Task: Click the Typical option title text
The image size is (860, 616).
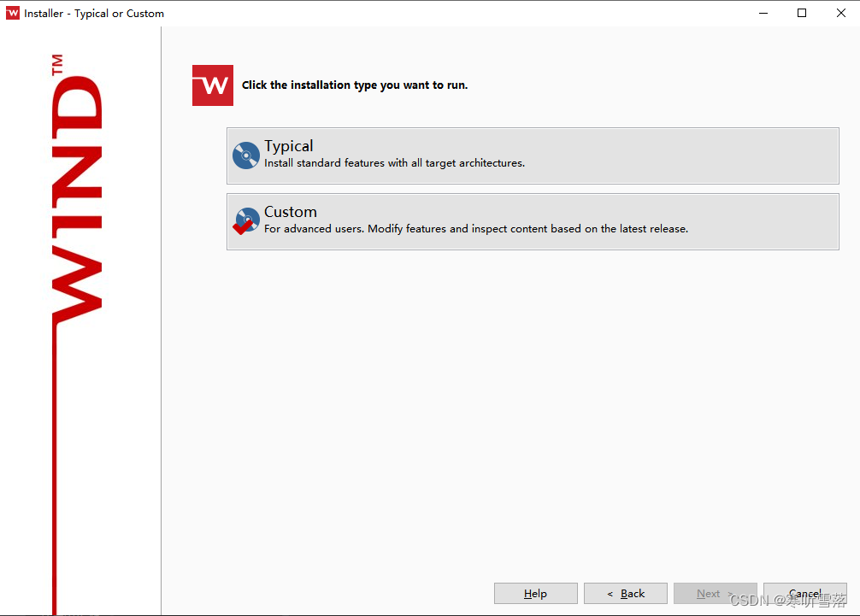Action: 287,145
